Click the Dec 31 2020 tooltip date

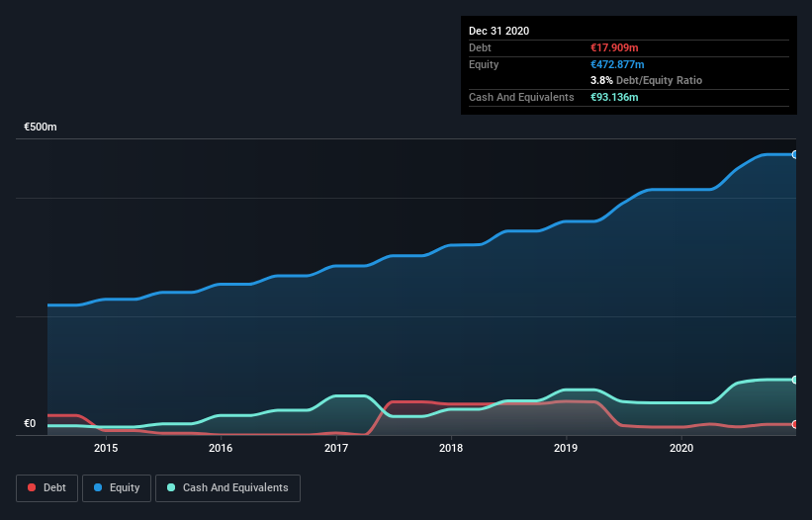point(498,31)
